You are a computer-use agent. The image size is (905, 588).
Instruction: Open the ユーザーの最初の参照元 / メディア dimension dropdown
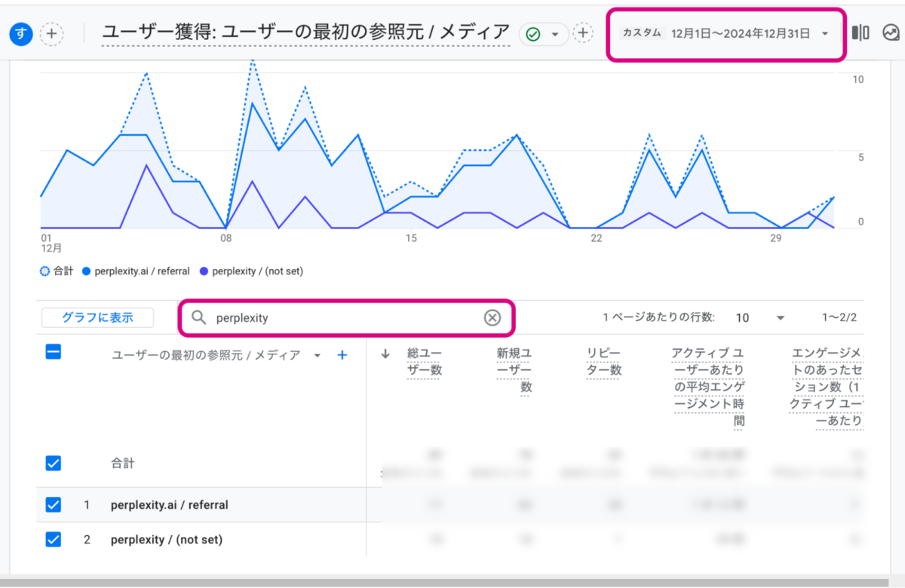coord(318,355)
